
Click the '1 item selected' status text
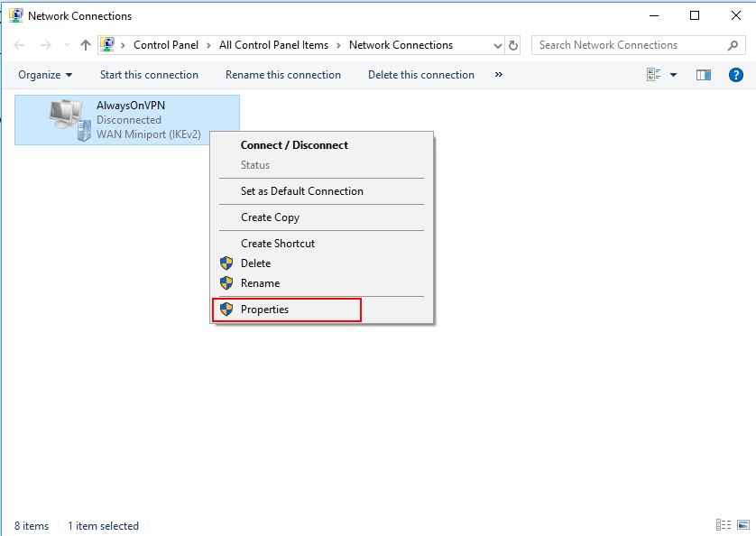pyautogui.click(x=103, y=526)
